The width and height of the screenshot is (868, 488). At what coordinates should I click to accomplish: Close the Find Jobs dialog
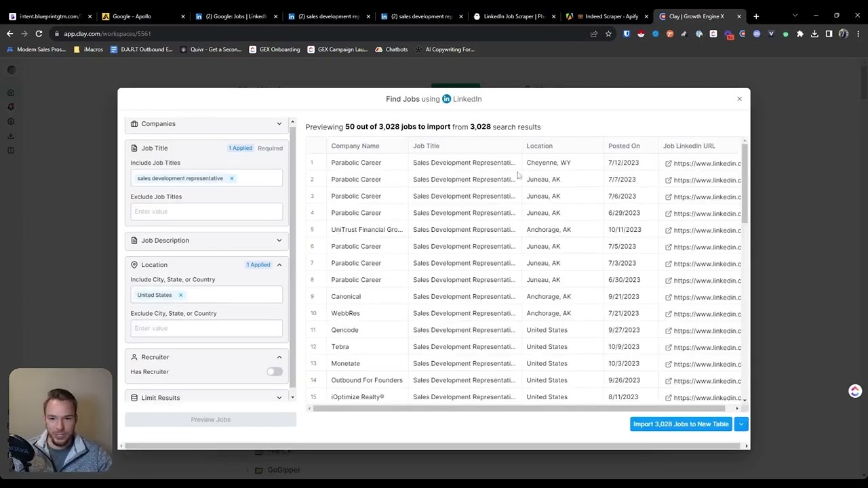click(x=739, y=99)
